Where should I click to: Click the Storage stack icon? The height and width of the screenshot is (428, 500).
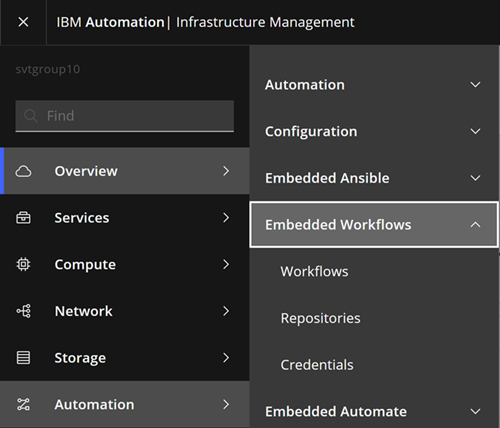point(23,358)
